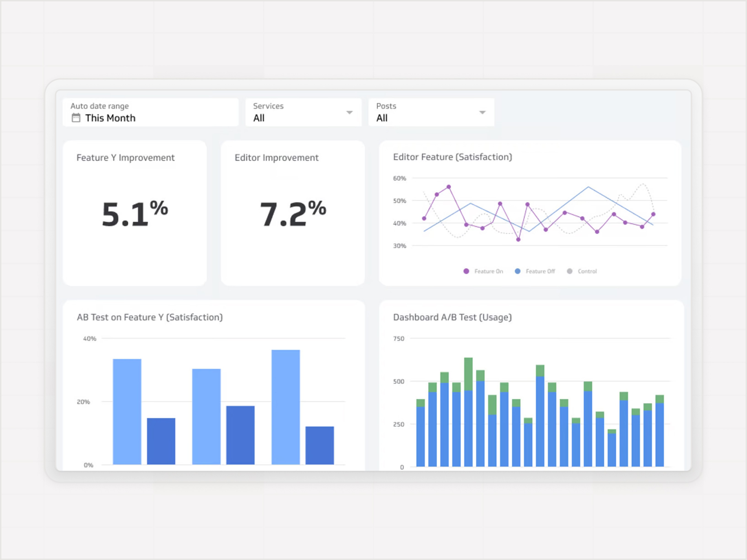Screen dimensions: 747x560
Task: Click the 60% axis label in Editor Feature chart
Action: pyautogui.click(x=400, y=178)
